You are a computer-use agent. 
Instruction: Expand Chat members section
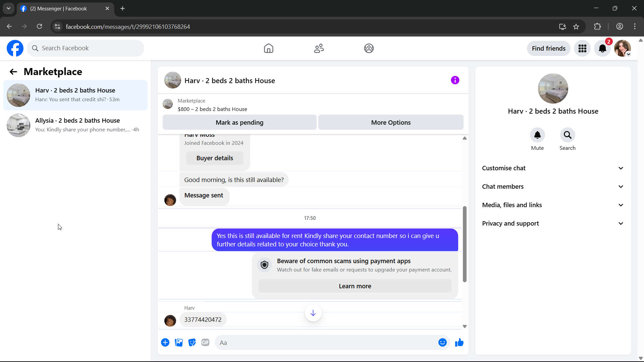click(553, 187)
